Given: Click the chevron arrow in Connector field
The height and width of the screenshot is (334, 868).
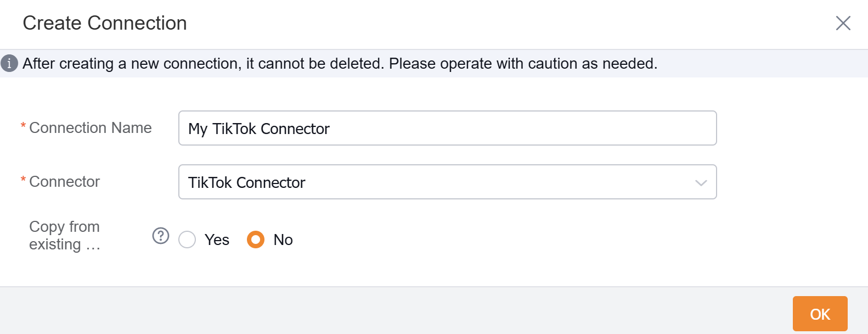Looking at the screenshot, I should [701, 183].
